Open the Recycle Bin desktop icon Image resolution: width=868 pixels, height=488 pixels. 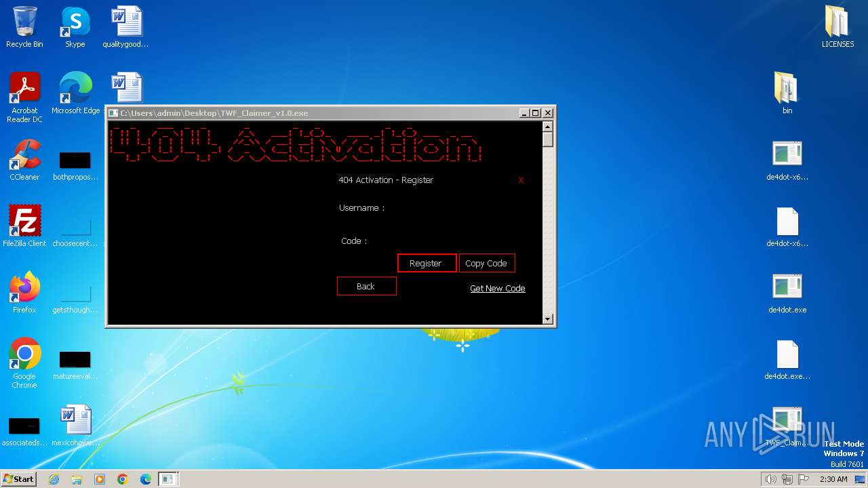(24, 27)
